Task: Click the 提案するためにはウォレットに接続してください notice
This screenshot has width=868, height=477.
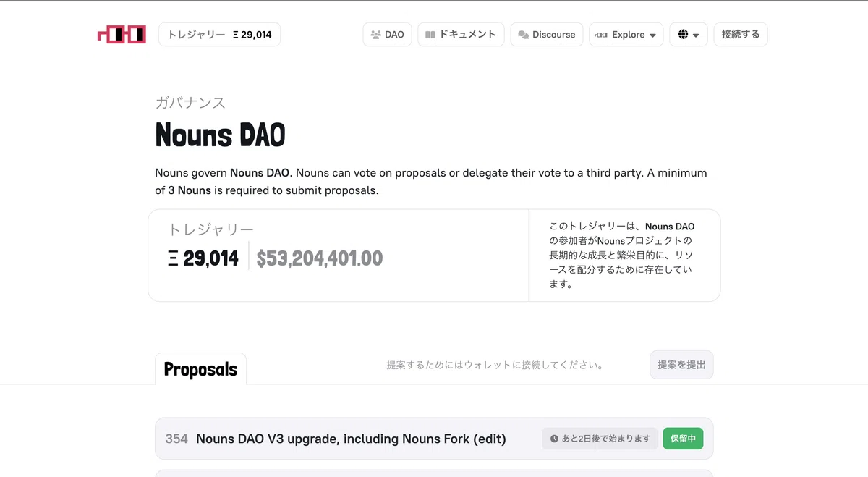Action: 495,365
